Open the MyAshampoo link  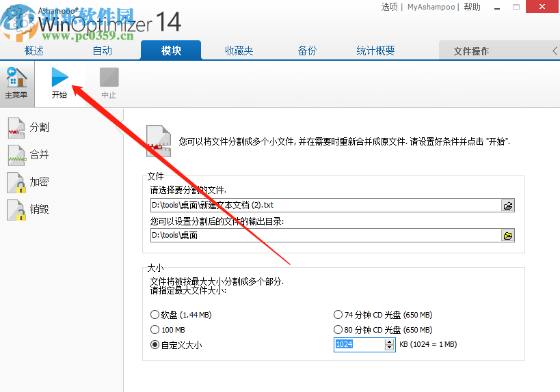pyautogui.click(x=431, y=7)
